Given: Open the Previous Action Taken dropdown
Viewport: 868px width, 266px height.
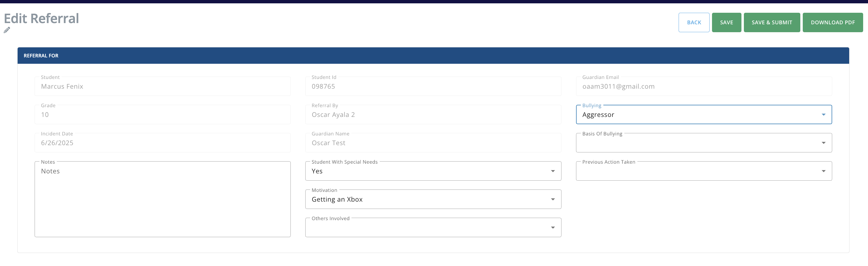Looking at the screenshot, I should (x=704, y=171).
